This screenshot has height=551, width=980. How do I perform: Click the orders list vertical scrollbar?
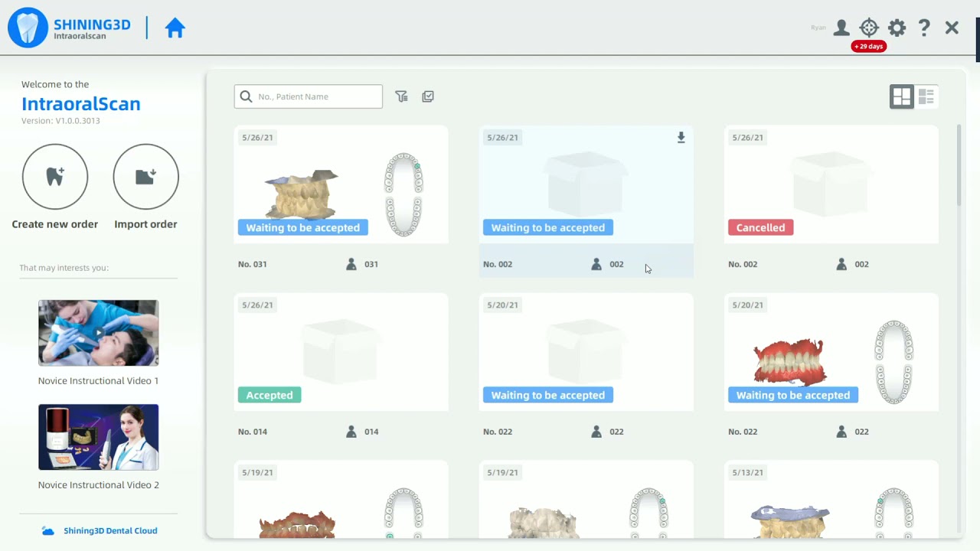[959, 165]
